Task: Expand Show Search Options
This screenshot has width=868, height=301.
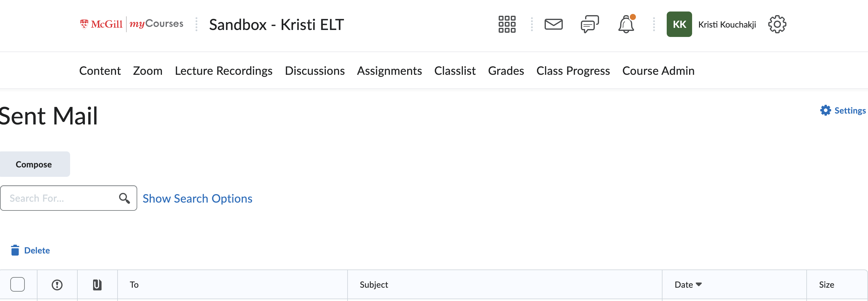Action: coord(197,198)
